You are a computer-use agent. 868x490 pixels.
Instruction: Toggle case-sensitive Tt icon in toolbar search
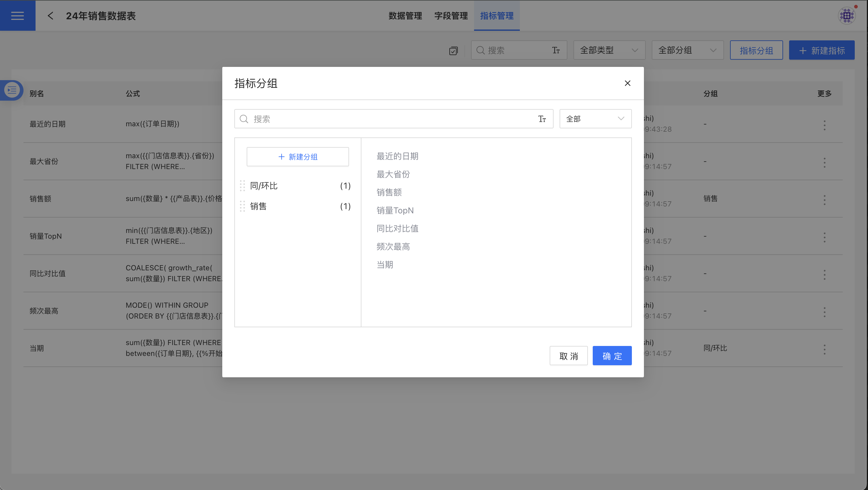click(x=556, y=50)
